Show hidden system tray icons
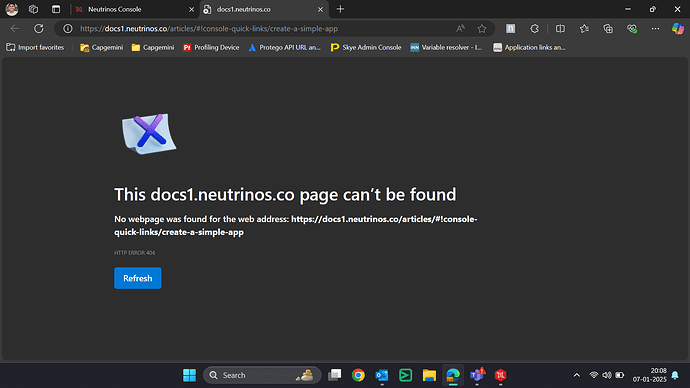Viewport: 690px width, 388px height. click(576, 375)
